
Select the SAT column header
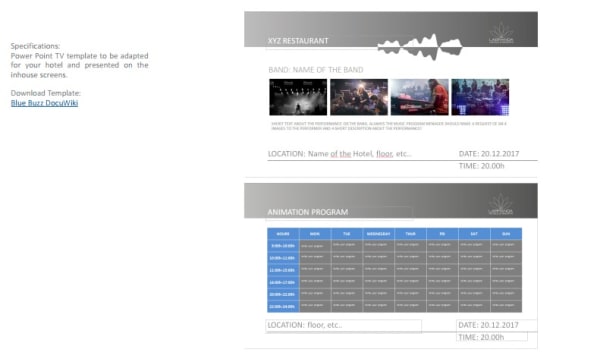pyautogui.click(x=474, y=234)
